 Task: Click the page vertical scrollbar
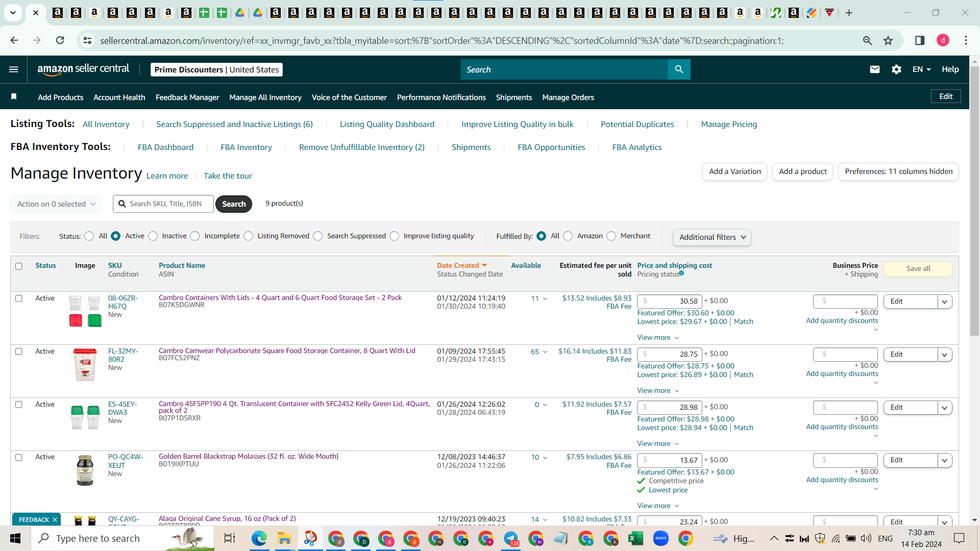click(974, 201)
